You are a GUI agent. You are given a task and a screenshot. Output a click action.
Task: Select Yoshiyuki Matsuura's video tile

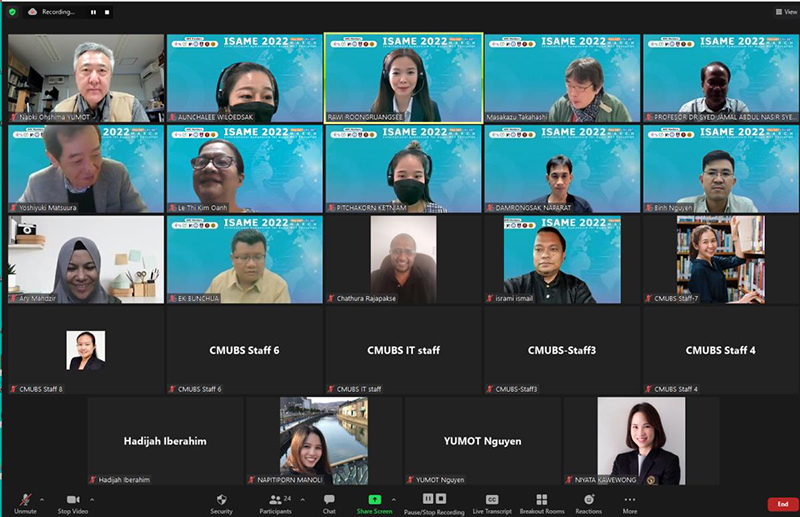pyautogui.click(x=86, y=169)
